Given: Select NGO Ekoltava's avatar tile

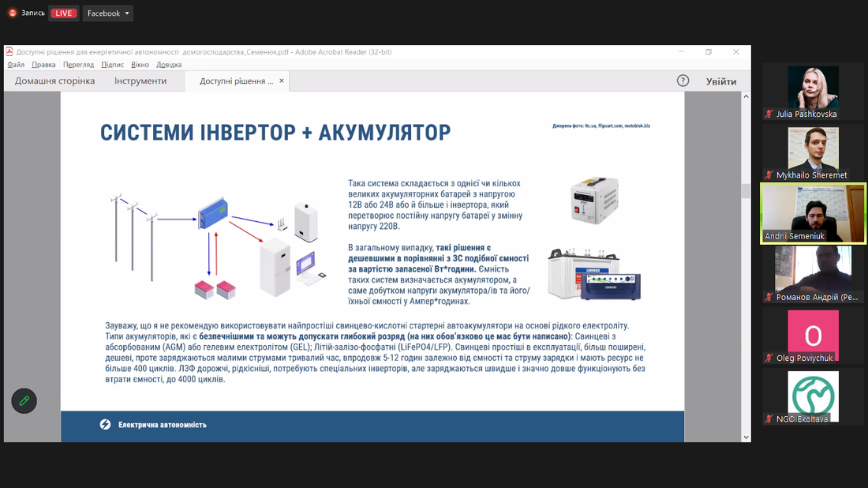Looking at the screenshot, I should (814, 396).
